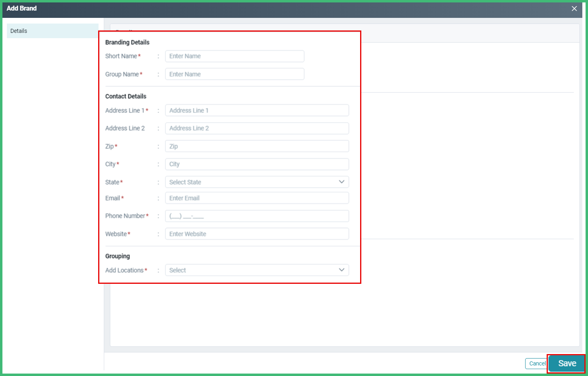Select the City input field
The height and width of the screenshot is (376, 588).
click(257, 164)
